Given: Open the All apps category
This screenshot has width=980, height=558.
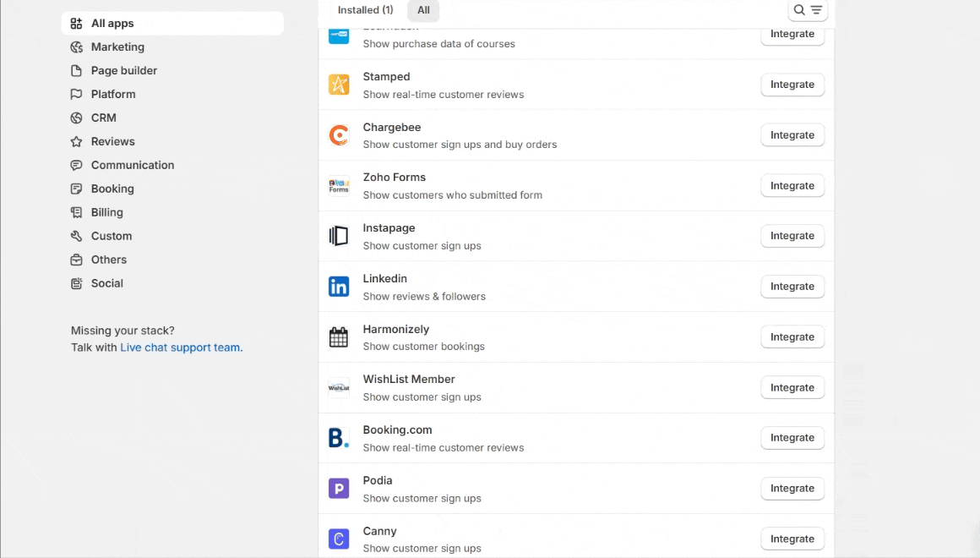Looking at the screenshot, I should point(172,23).
